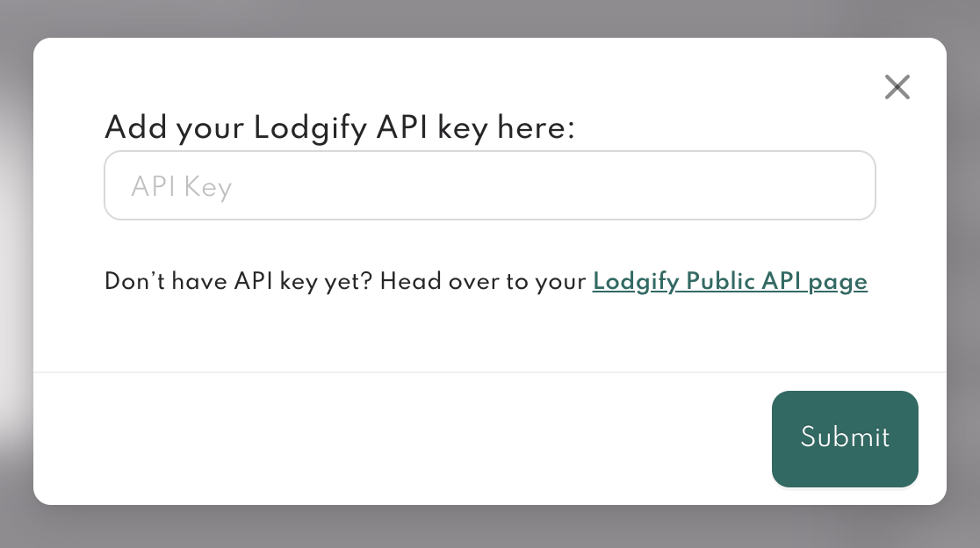
Task: Follow the underlined Lodgify Public API link
Action: click(730, 282)
